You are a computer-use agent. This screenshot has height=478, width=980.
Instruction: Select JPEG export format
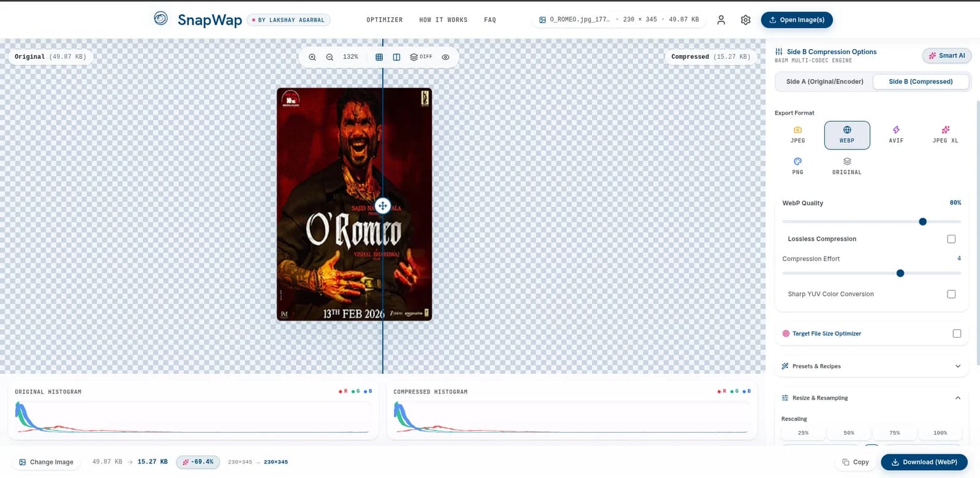[797, 135]
